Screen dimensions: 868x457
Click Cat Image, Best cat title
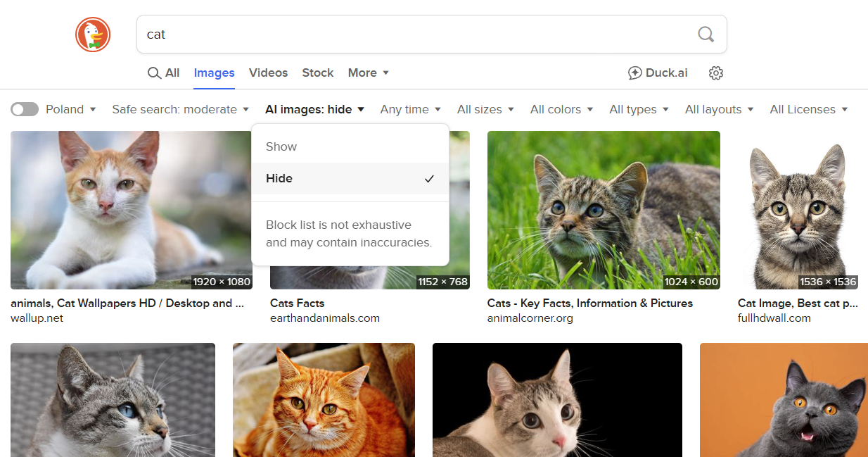tap(798, 303)
